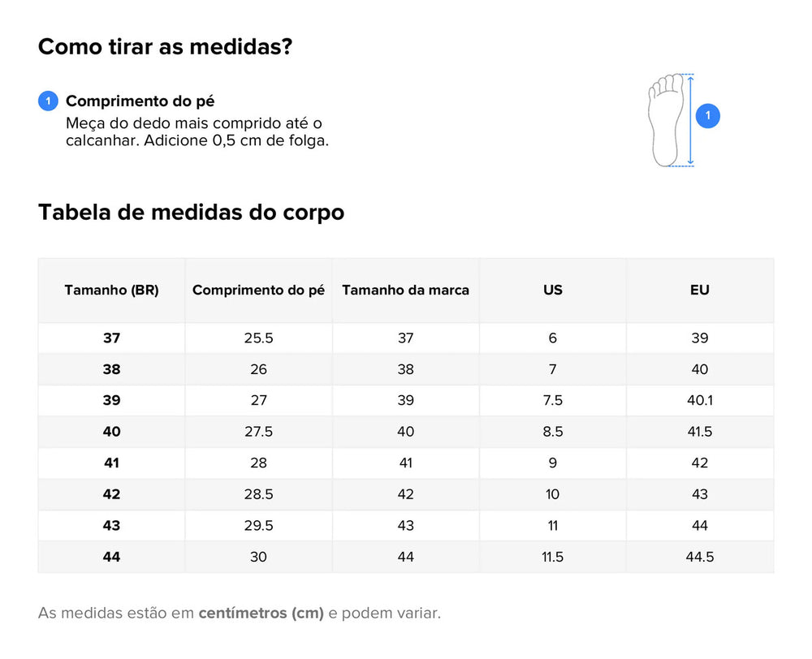The width and height of the screenshot is (812, 659).
Task: Select the size 44 row label
Action: (x=111, y=557)
